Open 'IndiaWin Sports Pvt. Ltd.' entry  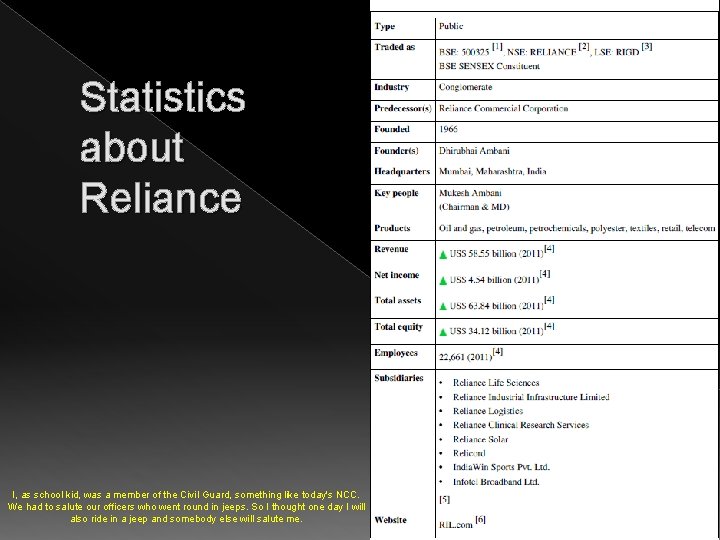[501, 467]
